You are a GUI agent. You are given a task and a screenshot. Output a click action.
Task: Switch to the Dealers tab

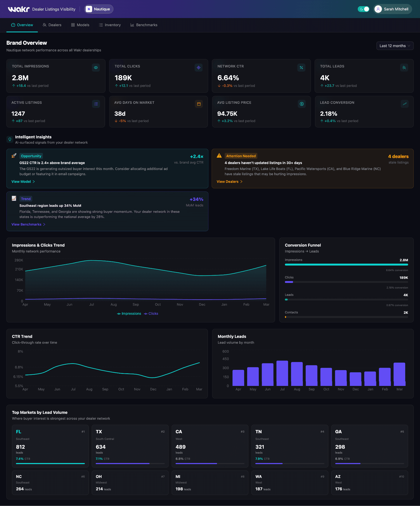click(x=52, y=25)
